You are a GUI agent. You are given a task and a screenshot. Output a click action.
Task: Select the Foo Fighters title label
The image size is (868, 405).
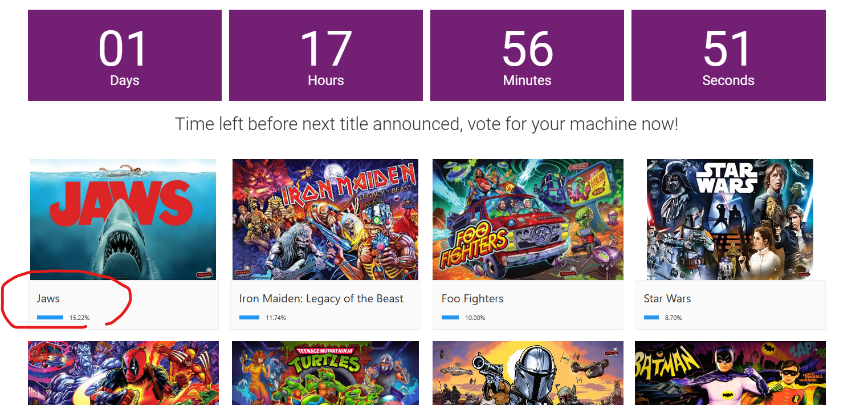click(472, 298)
